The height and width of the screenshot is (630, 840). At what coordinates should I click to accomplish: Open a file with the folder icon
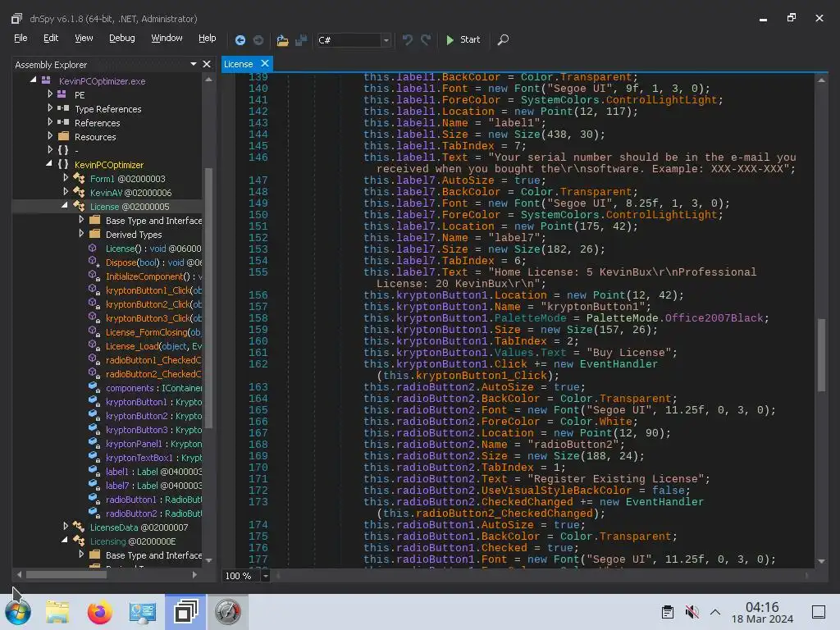pyautogui.click(x=282, y=39)
